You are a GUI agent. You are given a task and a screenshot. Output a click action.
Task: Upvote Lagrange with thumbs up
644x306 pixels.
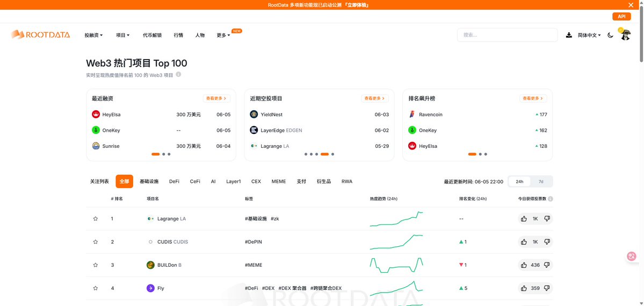click(524, 219)
